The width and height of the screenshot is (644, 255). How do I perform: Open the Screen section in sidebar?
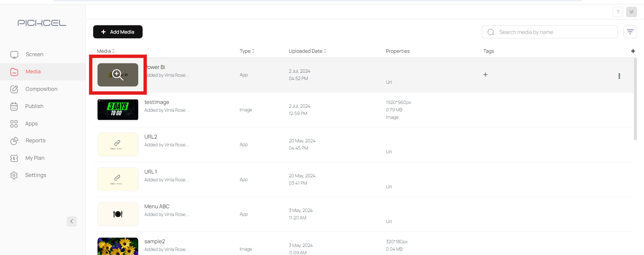[34, 54]
